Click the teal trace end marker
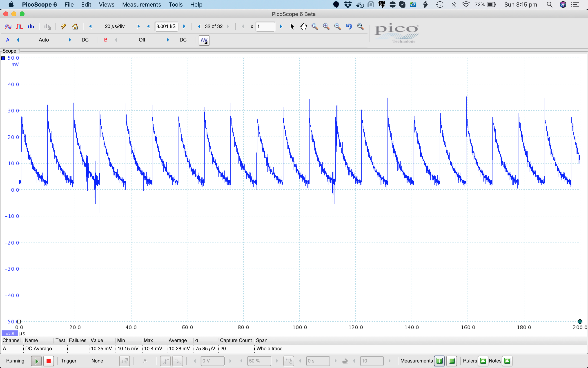 [580, 322]
